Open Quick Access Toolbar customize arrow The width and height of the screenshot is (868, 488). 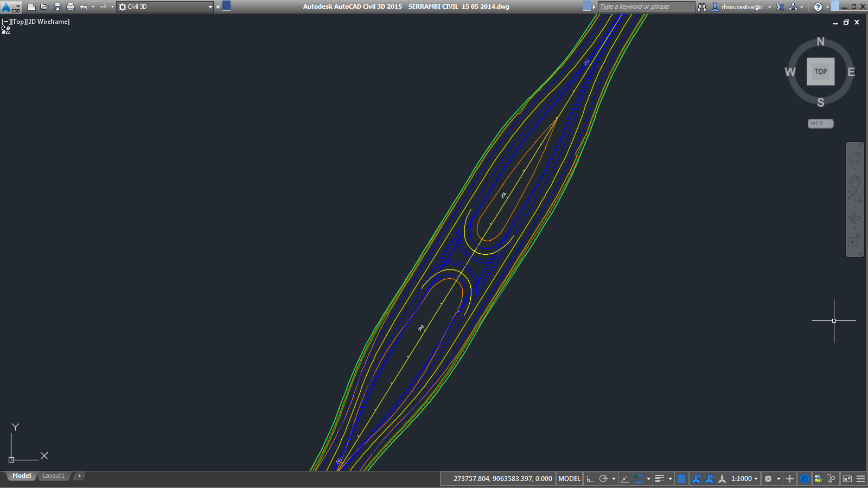point(218,7)
